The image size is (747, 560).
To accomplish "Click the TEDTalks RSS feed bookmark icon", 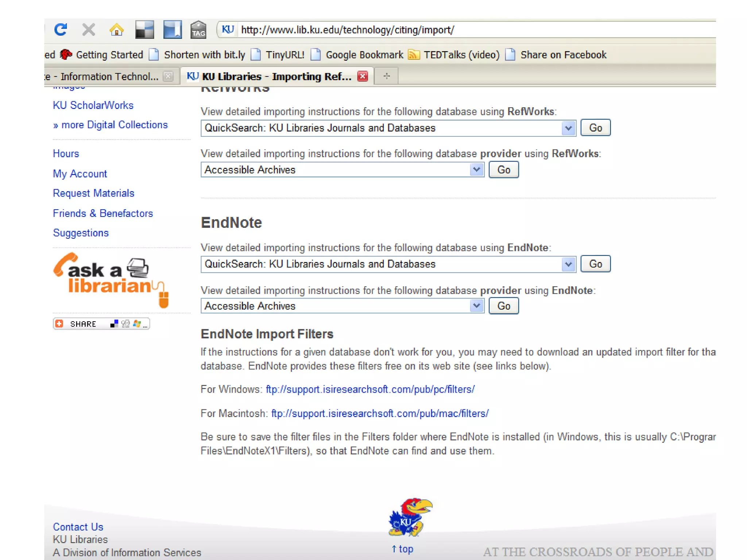I will point(413,55).
